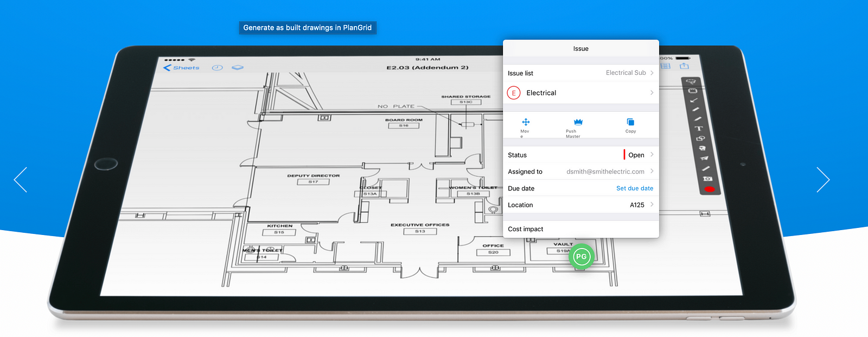The image size is (868, 337).
Task: Tap the tablet home button
Action: (106, 164)
